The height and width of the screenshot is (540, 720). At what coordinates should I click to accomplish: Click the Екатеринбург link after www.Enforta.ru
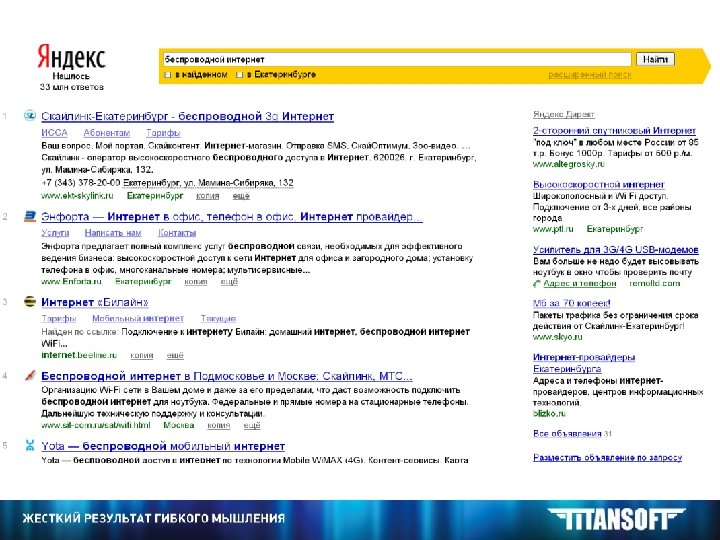143,281
